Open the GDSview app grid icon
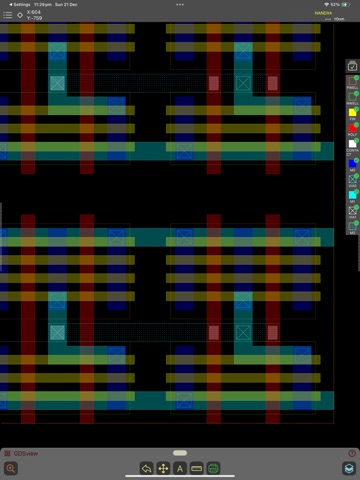The height and width of the screenshot is (480, 360). pyautogui.click(x=7, y=453)
